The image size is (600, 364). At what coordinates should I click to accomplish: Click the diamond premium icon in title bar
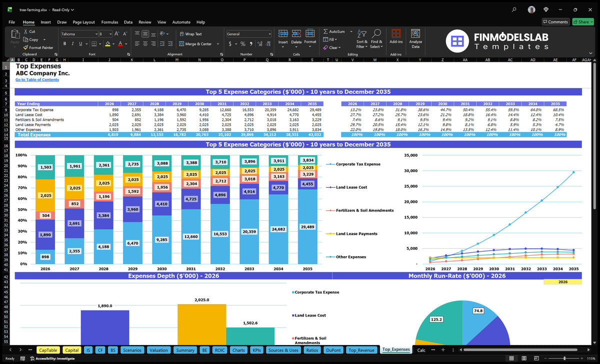tap(546, 9)
